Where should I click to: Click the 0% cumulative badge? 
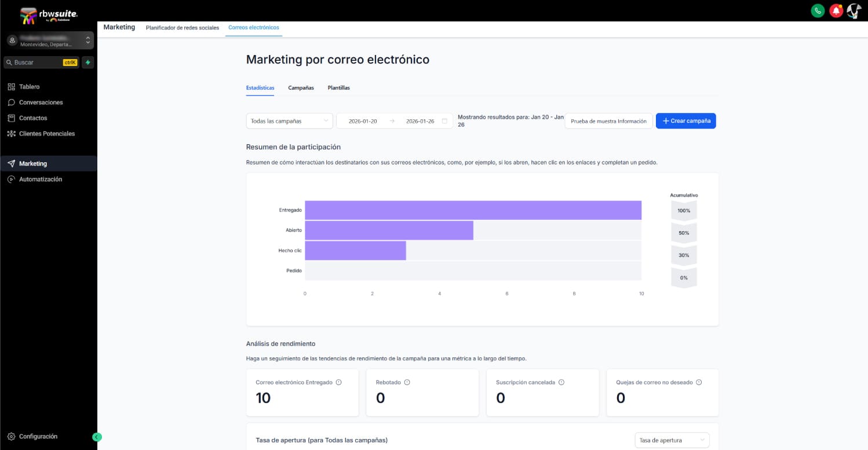click(684, 278)
